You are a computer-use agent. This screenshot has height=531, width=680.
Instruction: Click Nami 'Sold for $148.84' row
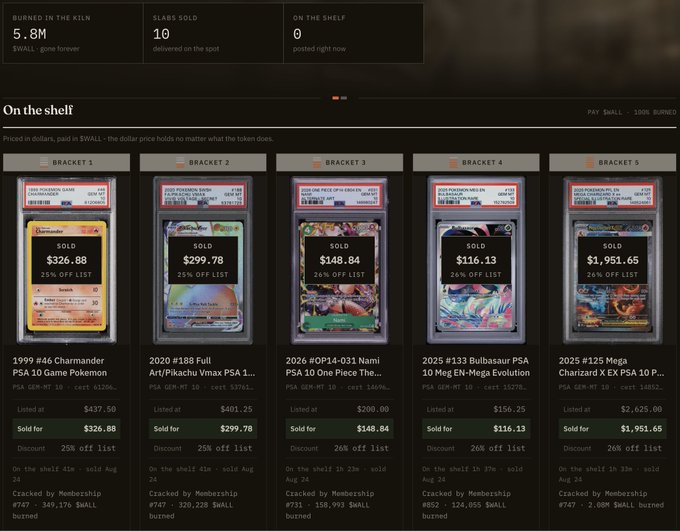pyautogui.click(x=340, y=429)
